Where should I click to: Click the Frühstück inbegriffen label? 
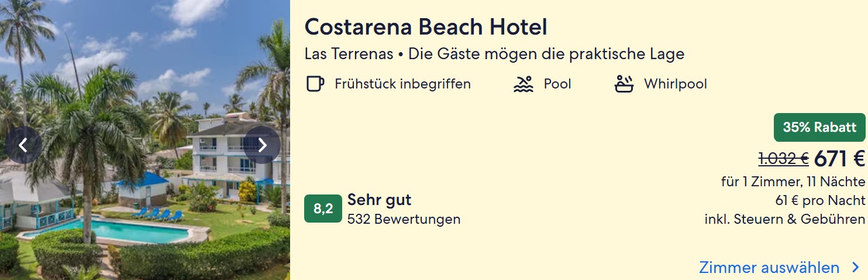click(x=402, y=84)
